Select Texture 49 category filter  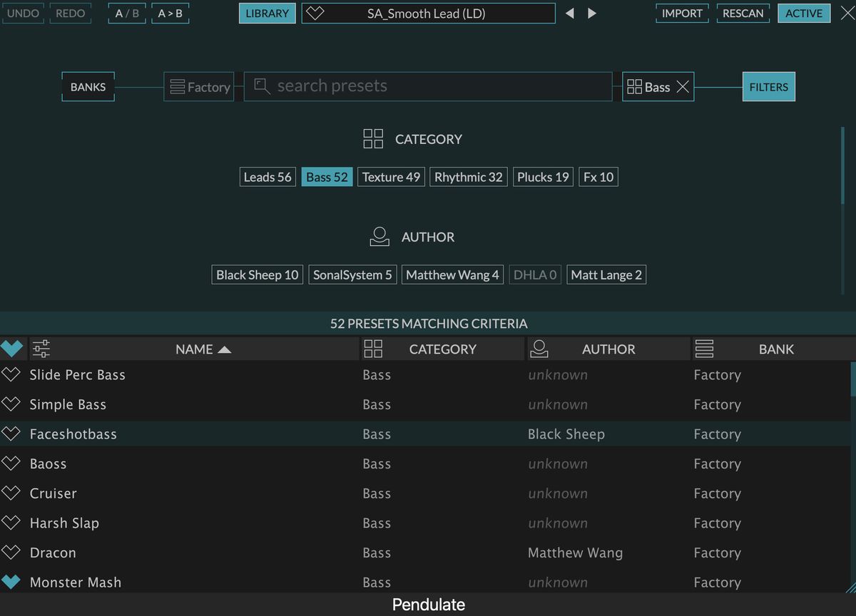point(391,177)
